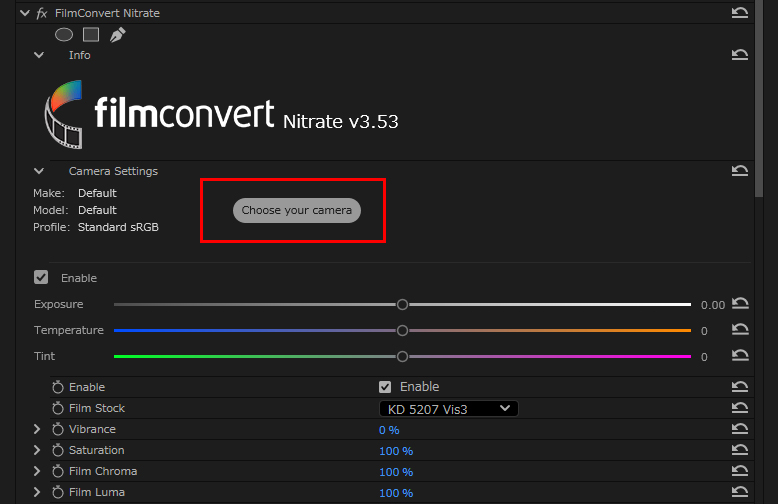The image size is (778, 504).
Task: Expand the Film Chroma parameter
Action: [x=37, y=471]
